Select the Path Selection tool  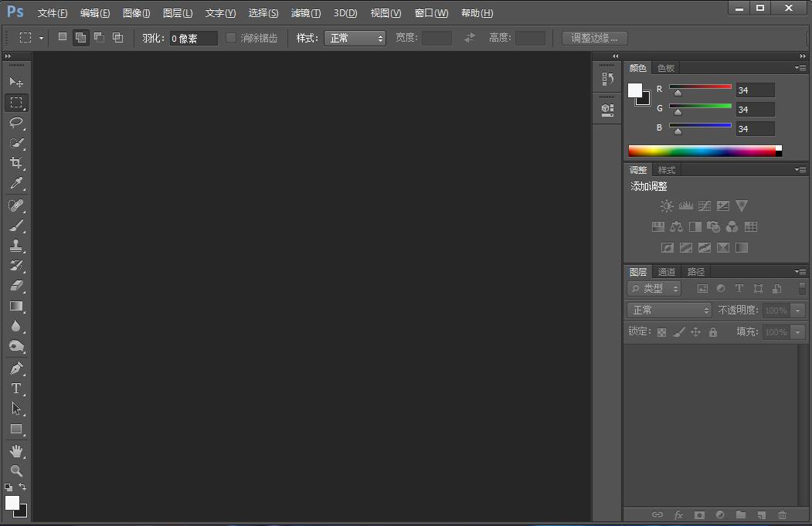[x=16, y=409]
